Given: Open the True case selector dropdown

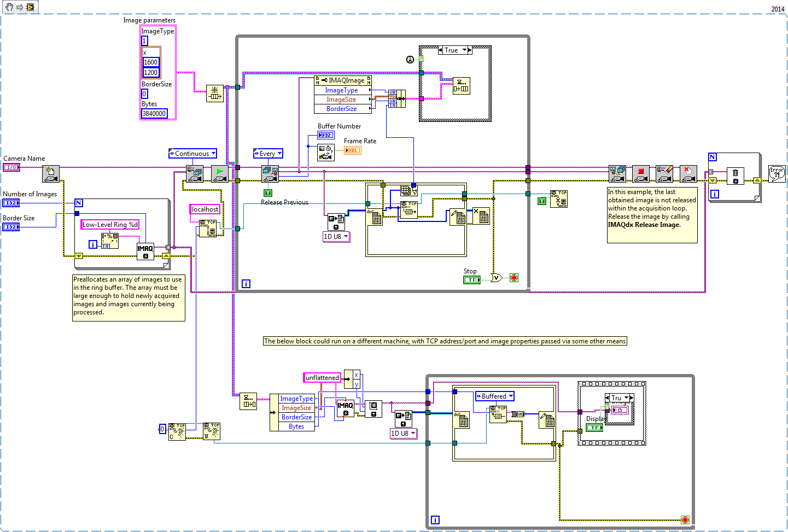Looking at the screenshot, I should [x=465, y=50].
